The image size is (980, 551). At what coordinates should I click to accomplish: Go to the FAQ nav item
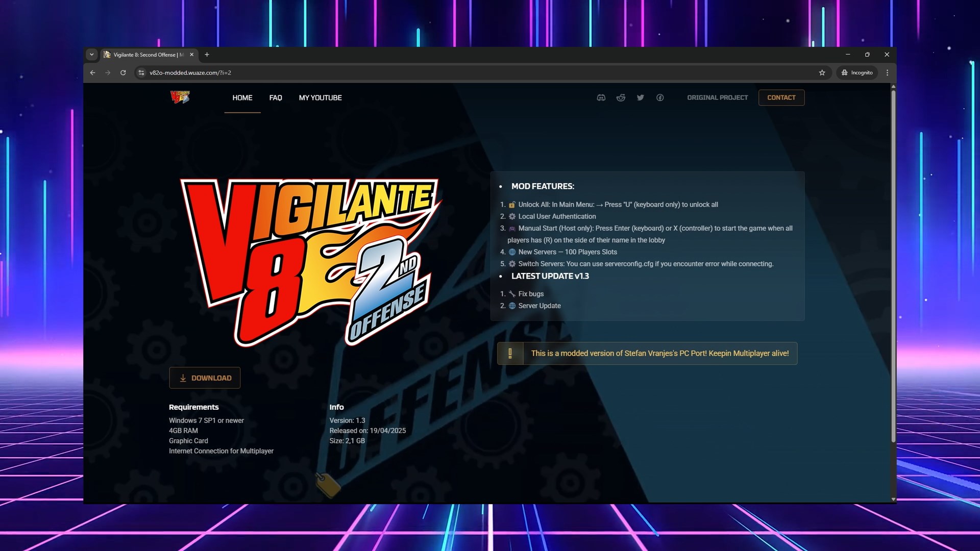point(276,97)
